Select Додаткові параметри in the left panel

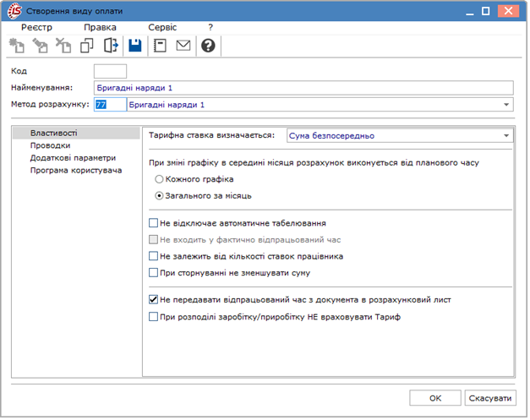[73, 159]
